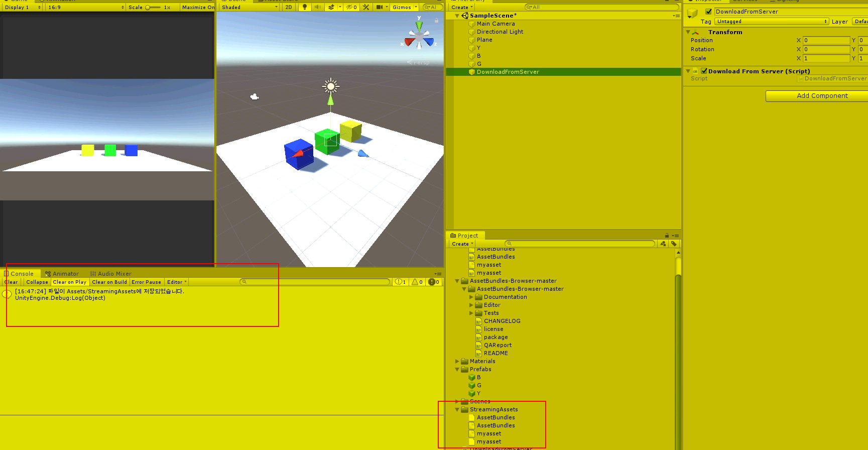The height and width of the screenshot is (450, 868).
Task: Open Project Create menu
Action: [x=462, y=244]
